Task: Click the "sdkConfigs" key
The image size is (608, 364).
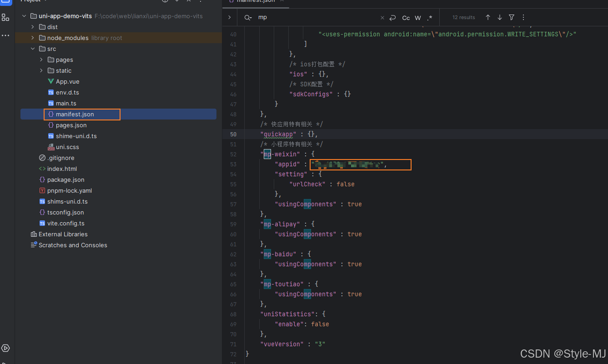Action: click(x=311, y=94)
